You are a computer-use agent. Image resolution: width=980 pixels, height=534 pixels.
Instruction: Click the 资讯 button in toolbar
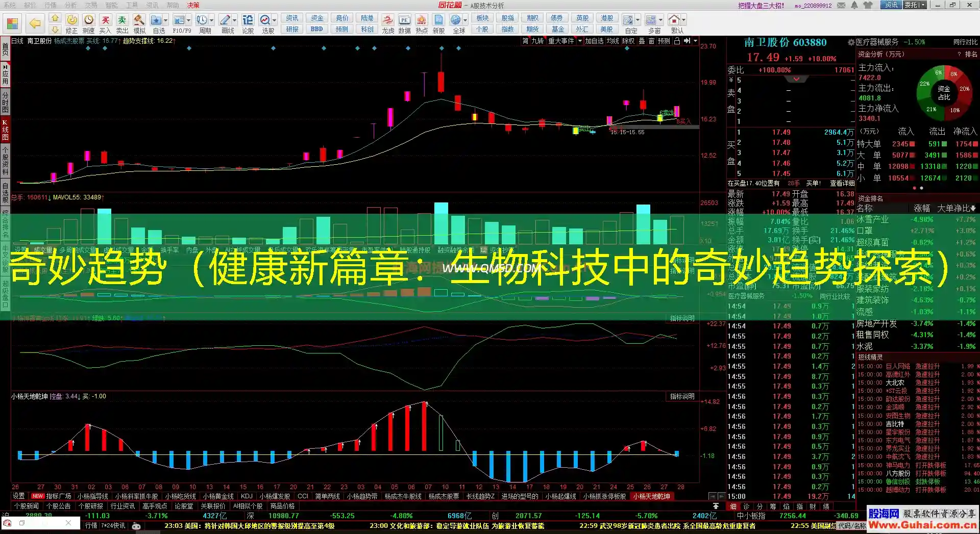[292, 18]
